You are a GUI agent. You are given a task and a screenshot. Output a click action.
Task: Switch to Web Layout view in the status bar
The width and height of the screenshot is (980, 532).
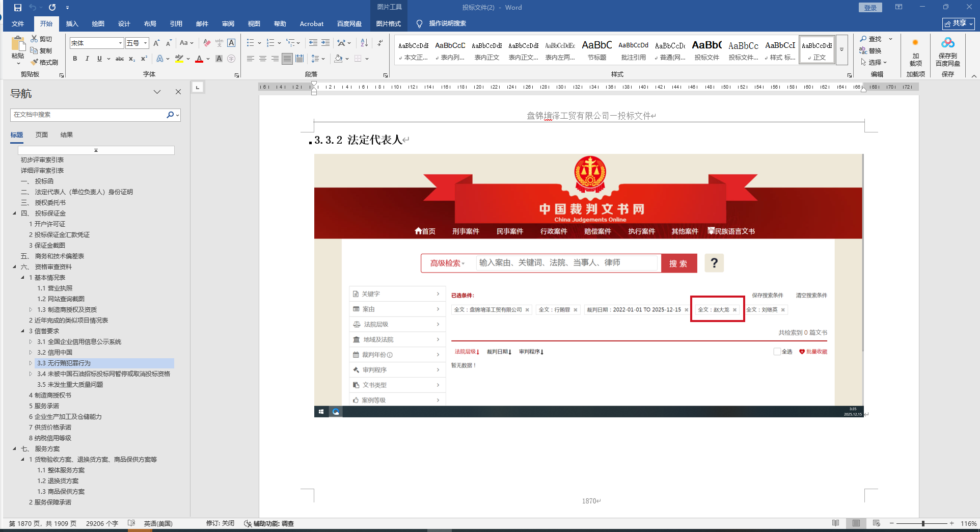pyautogui.click(x=877, y=523)
